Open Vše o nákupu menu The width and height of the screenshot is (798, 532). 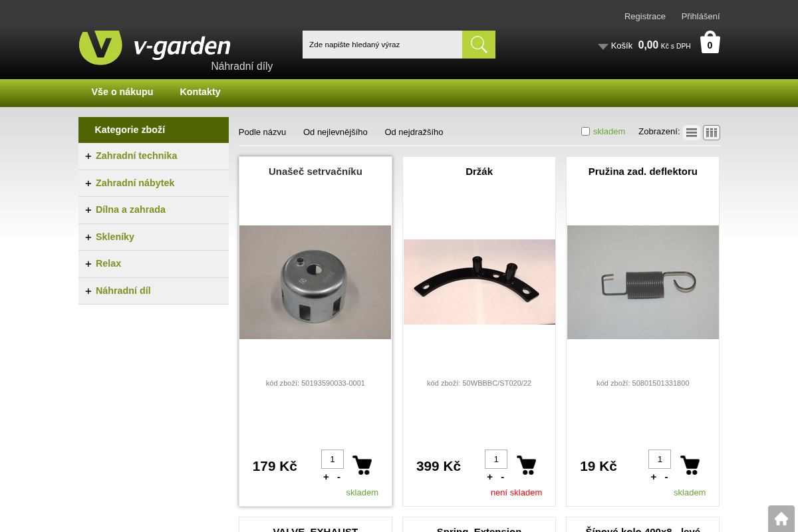pos(122,92)
